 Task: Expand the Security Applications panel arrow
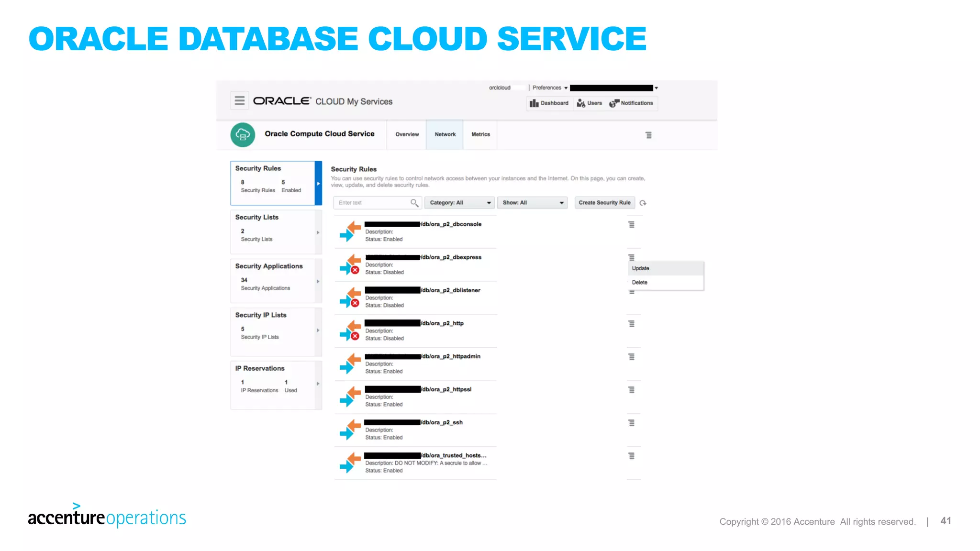(x=318, y=281)
